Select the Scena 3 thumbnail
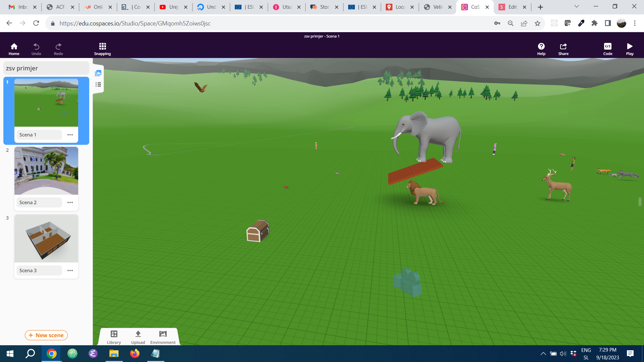644x362 pixels. tap(46, 239)
